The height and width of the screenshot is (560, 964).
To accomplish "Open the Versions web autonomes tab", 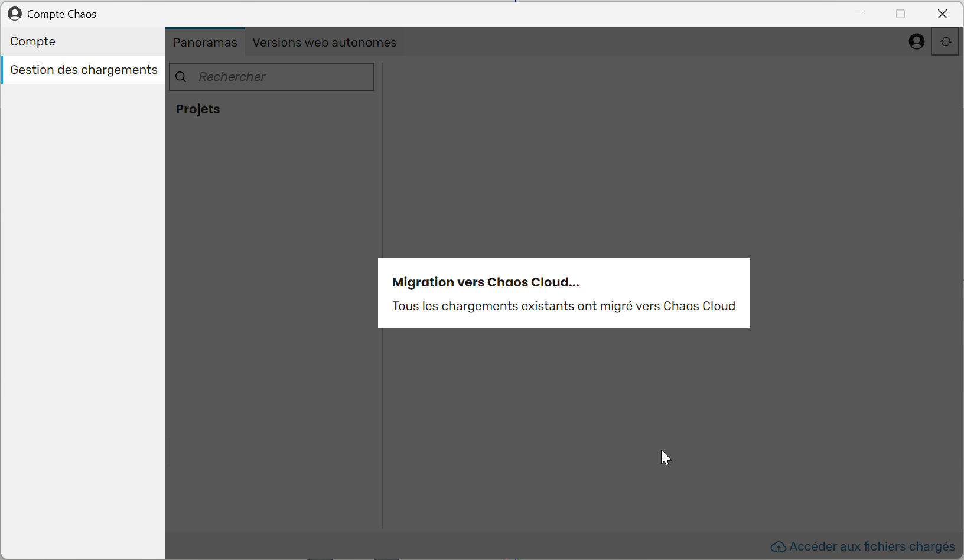I will coord(324,43).
